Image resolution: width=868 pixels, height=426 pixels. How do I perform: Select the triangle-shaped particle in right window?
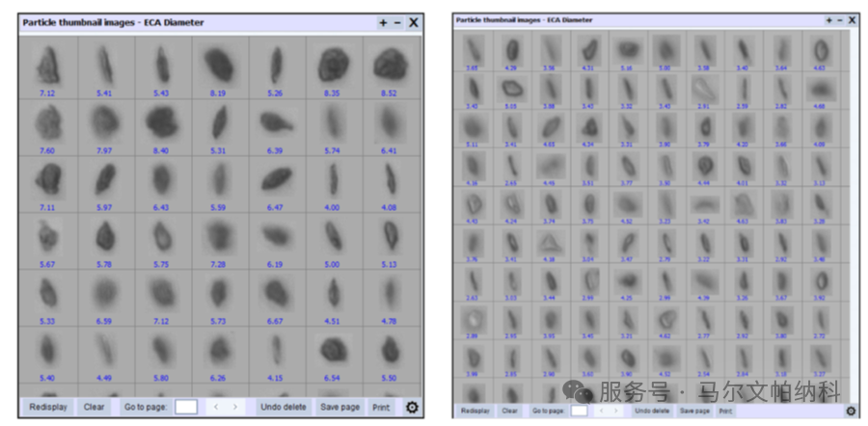click(551, 244)
